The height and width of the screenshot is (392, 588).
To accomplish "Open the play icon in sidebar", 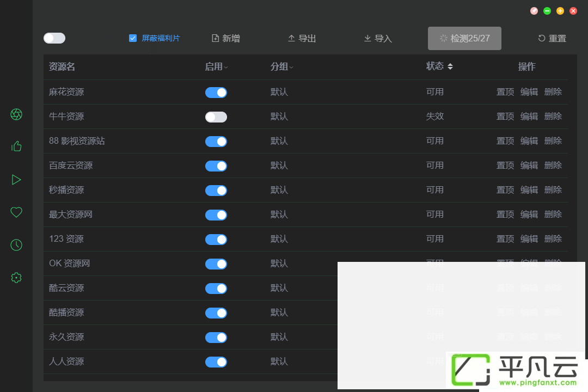I will click(x=16, y=180).
